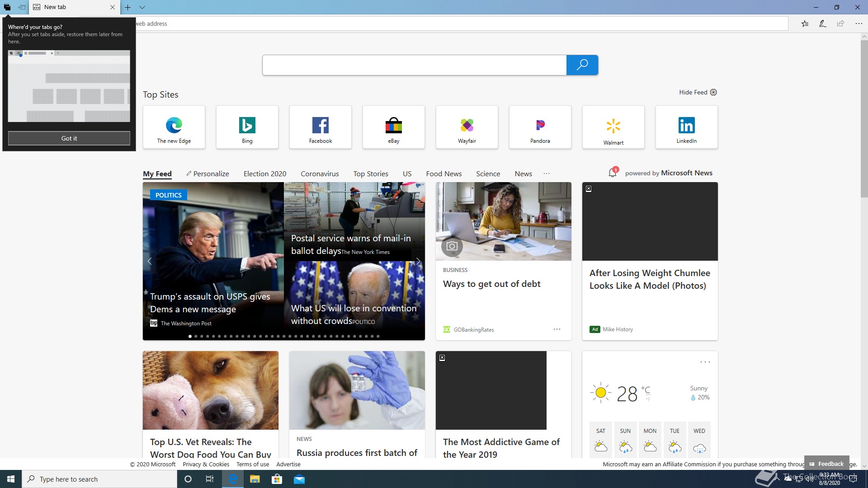Select SAT forecast day

click(601, 441)
